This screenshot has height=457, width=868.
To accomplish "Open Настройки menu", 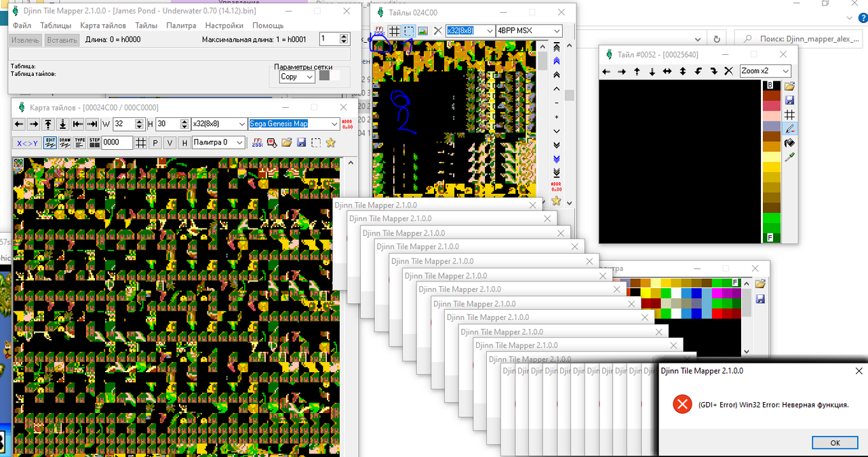I will pyautogui.click(x=224, y=26).
